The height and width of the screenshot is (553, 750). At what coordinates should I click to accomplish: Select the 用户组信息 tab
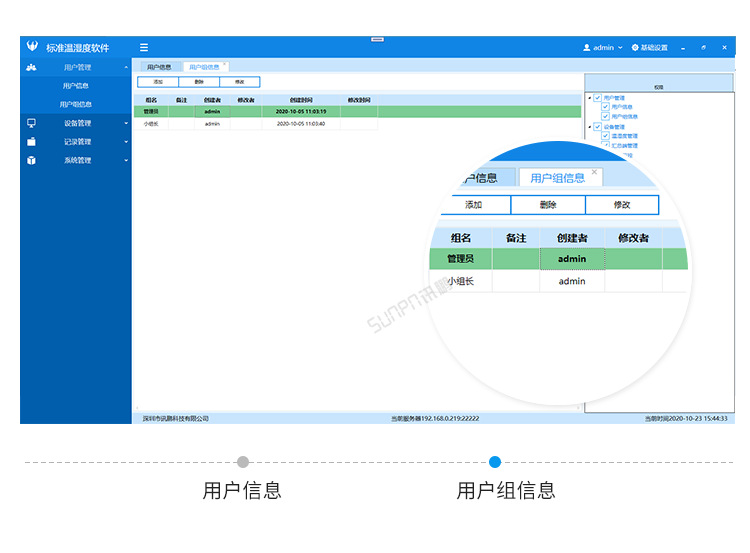tap(204, 67)
